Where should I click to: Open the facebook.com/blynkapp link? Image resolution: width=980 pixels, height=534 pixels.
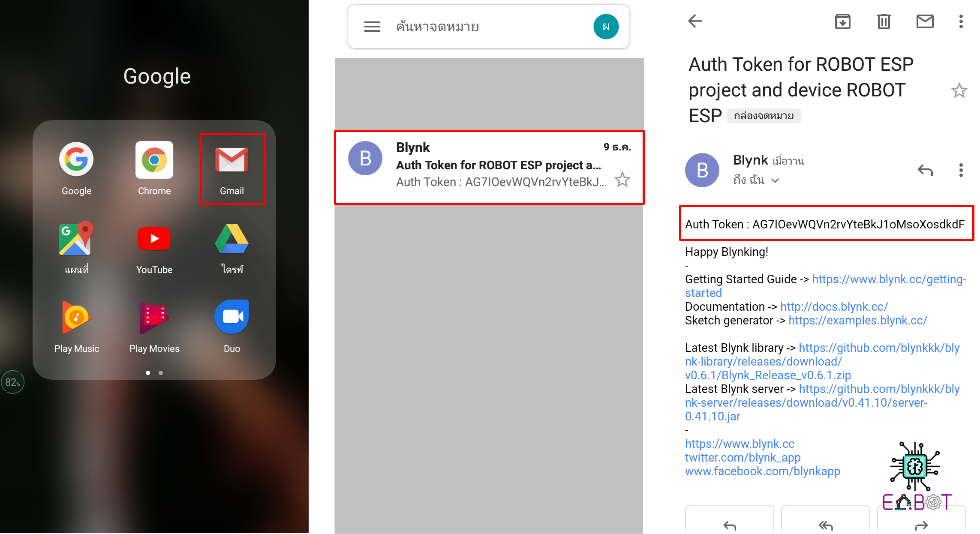click(762, 471)
